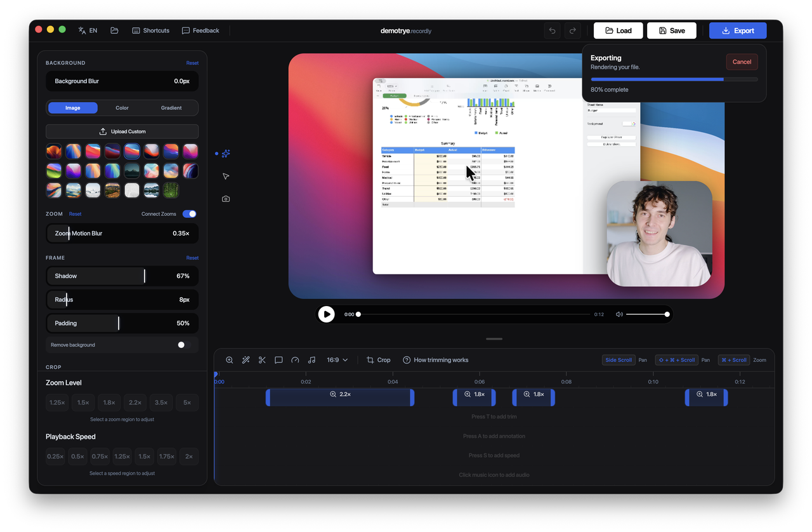
Task: Select the magnifier zoom tool in timeline toolbar
Action: tap(230, 360)
